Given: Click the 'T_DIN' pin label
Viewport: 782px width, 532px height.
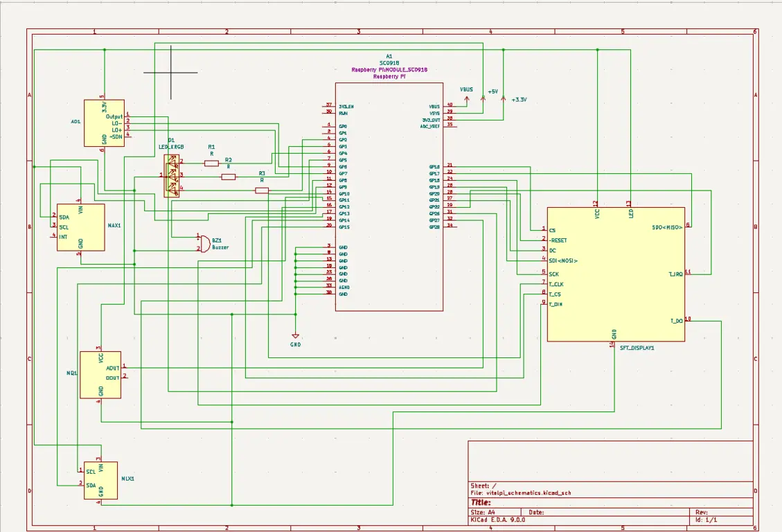Looking at the screenshot, I should [x=556, y=304].
